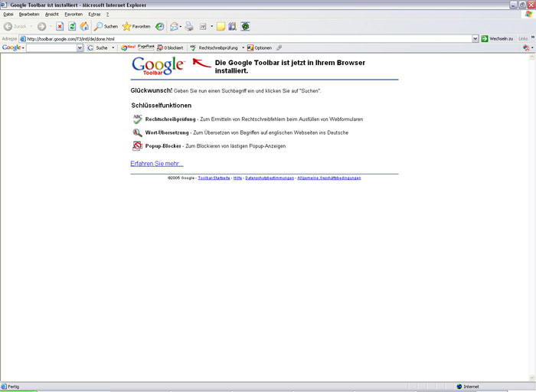Image resolution: width=536 pixels, height=392 pixels.
Task: Click the edit document icon
Action: pyautogui.click(x=203, y=26)
